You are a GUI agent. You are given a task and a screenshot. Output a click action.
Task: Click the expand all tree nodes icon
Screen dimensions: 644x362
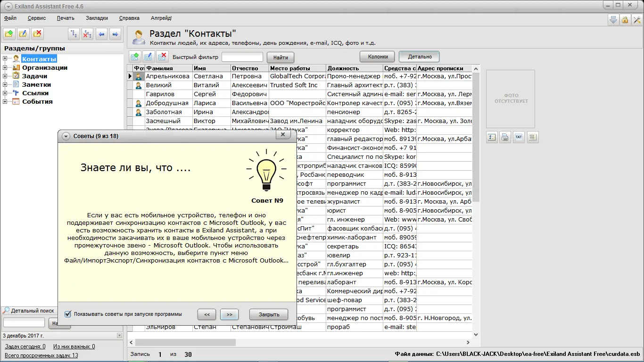(74, 33)
